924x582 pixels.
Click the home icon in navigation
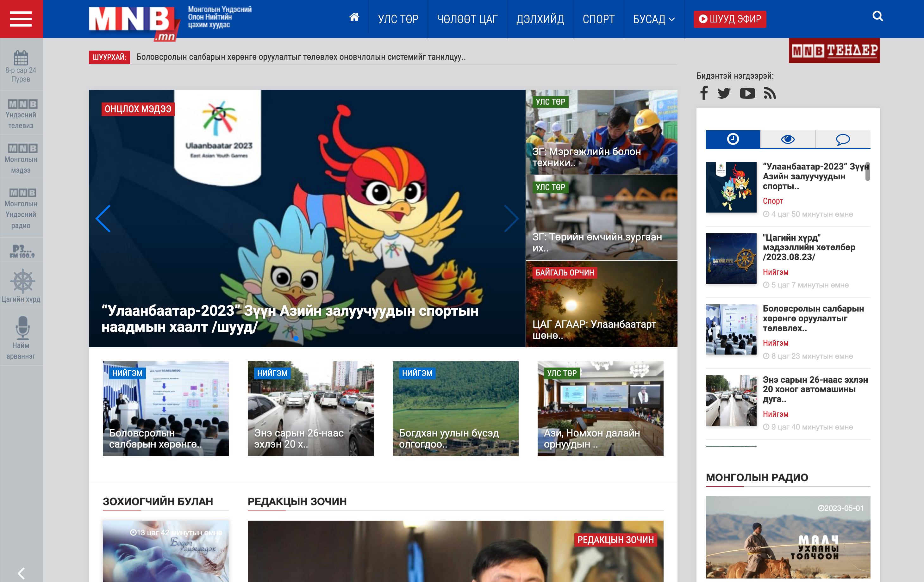[x=354, y=17]
